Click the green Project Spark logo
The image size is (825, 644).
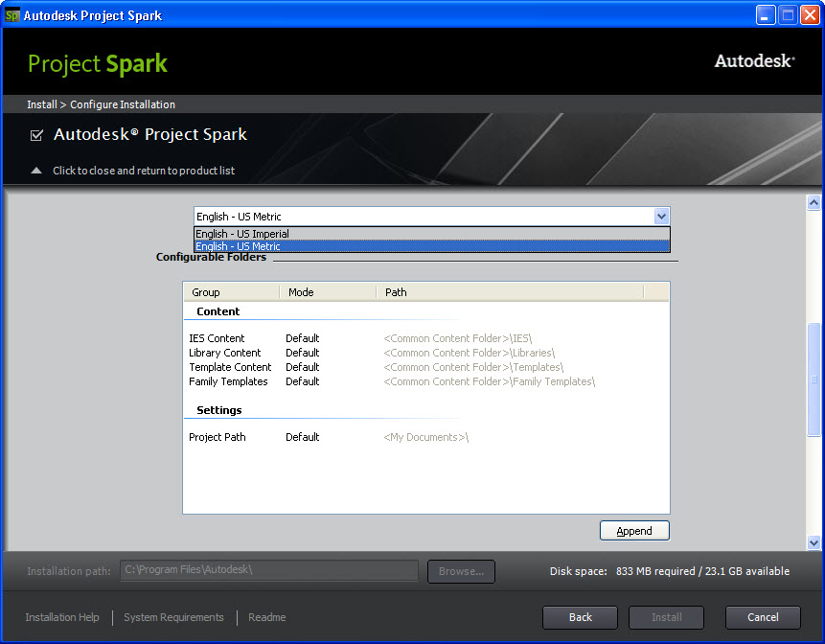[x=97, y=64]
